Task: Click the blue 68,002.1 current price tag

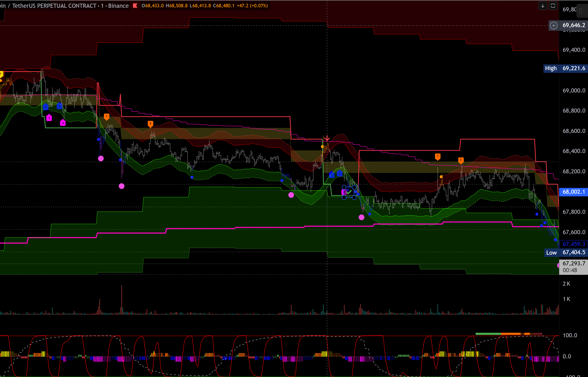Action: pyautogui.click(x=573, y=192)
